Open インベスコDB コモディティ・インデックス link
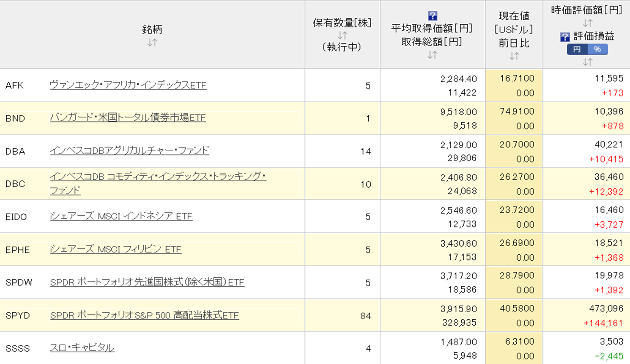 [x=158, y=177]
